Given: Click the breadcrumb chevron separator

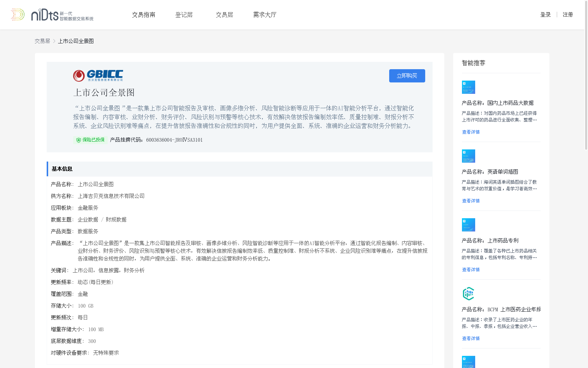Looking at the screenshot, I should pos(54,41).
